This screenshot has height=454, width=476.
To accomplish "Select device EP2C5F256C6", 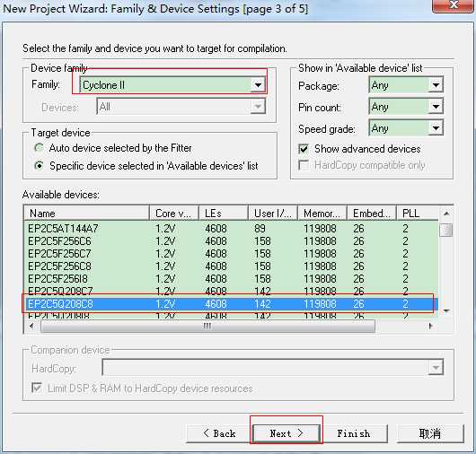I will coord(231,241).
